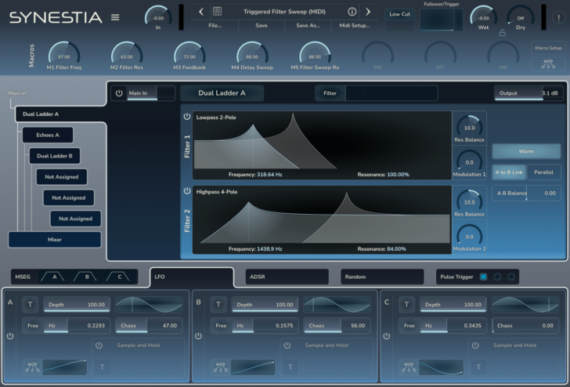Open LFO B Free sync mode selector

coord(221,326)
